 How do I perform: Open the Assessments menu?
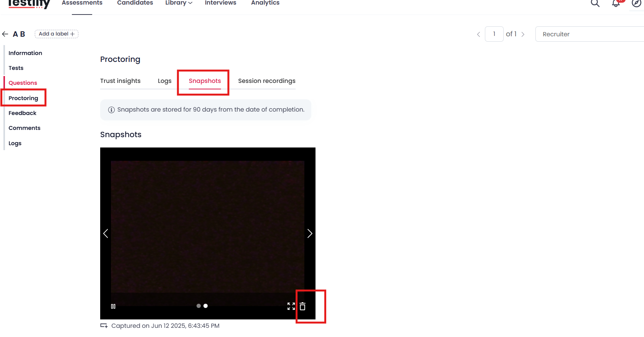82,3
